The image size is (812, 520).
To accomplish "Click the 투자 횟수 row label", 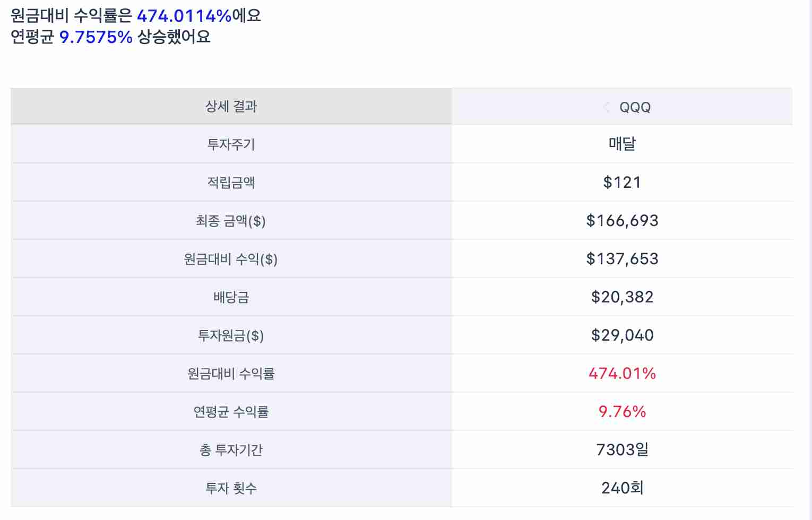I will (231, 488).
